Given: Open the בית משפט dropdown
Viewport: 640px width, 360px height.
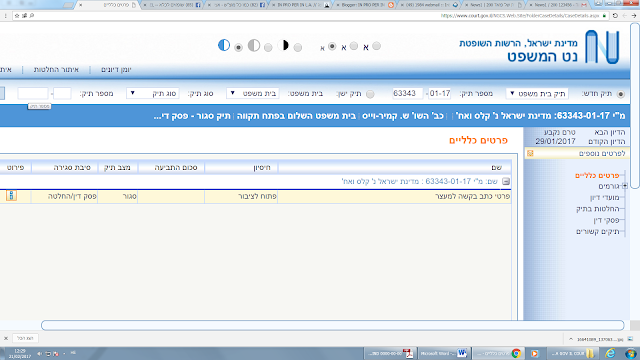Looking at the screenshot, I should point(253,93).
